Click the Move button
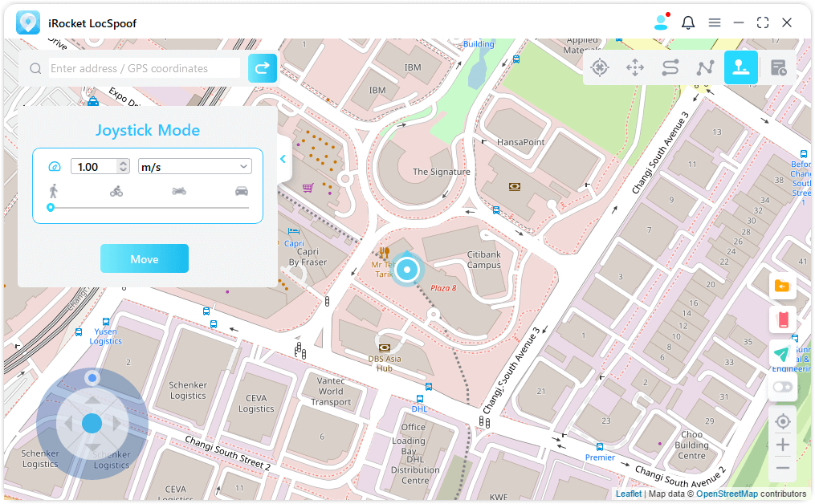 click(145, 258)
